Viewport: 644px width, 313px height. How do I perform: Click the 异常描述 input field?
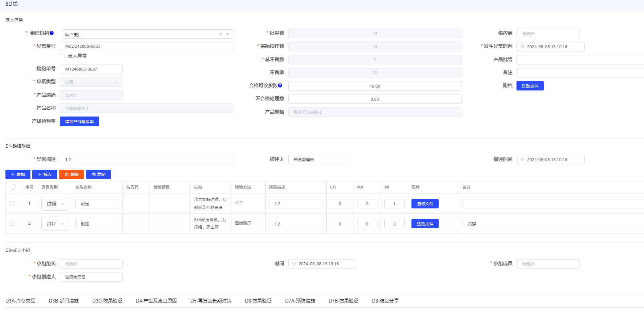coord(146,160)
